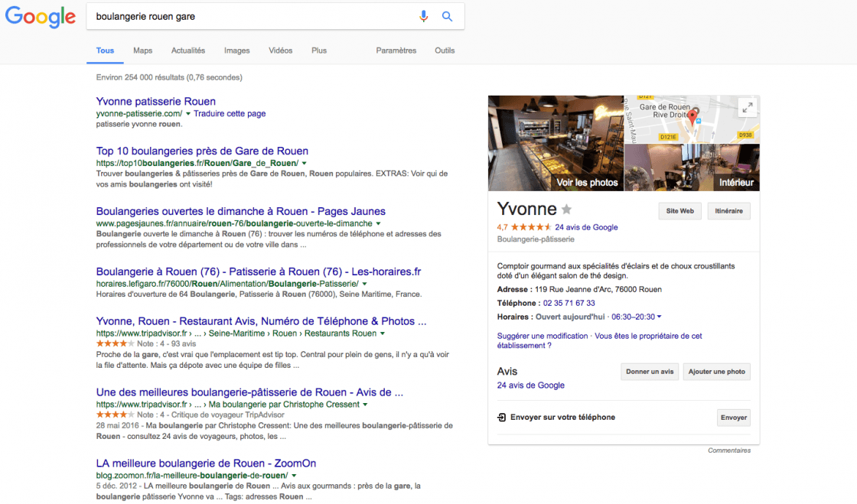The image size is (857, 504).
Task: Click the red map pin on Gare de Rouen
Action: point(692,116)
